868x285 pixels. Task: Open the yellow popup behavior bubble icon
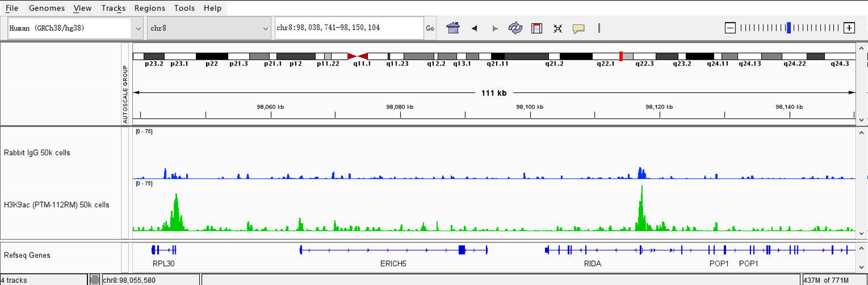pos(578,28)
